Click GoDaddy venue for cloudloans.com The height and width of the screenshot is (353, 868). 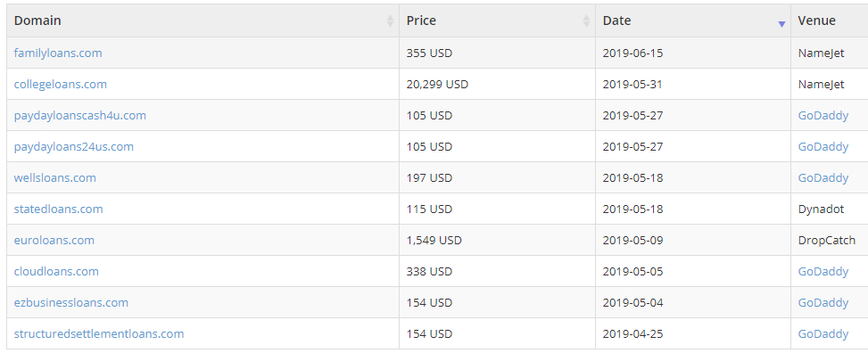823,272
